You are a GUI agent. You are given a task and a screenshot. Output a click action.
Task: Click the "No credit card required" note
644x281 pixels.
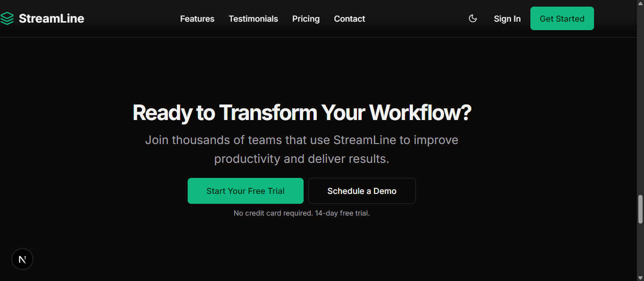coord(302,213)
